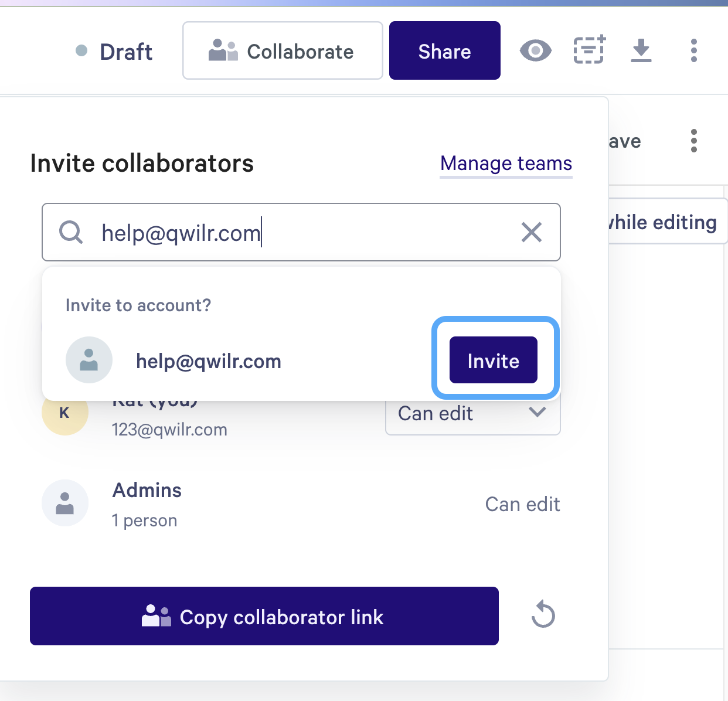Clear the collaborator search field
728x701 pixels.
532,233
